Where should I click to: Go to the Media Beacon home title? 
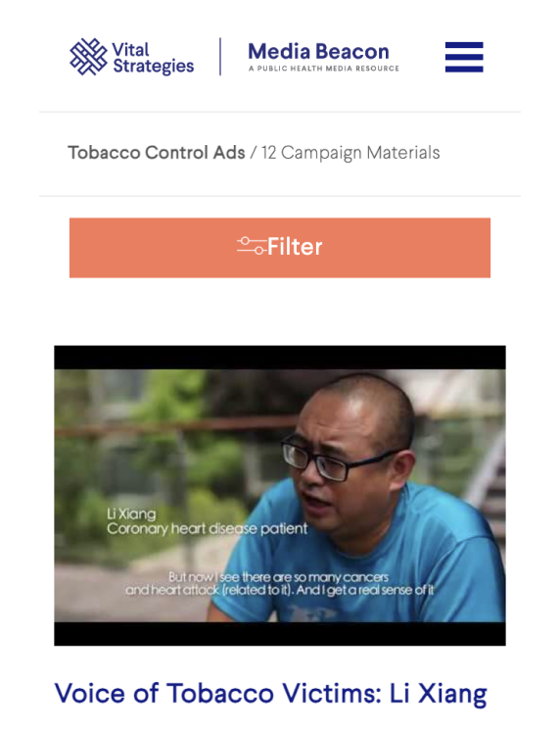(318, 51)
